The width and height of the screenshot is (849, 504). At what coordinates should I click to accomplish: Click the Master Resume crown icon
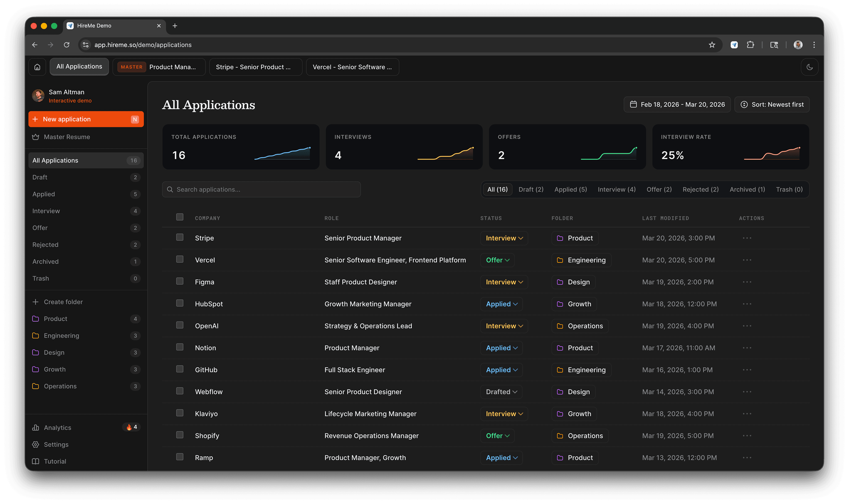(x=36, y=137)
